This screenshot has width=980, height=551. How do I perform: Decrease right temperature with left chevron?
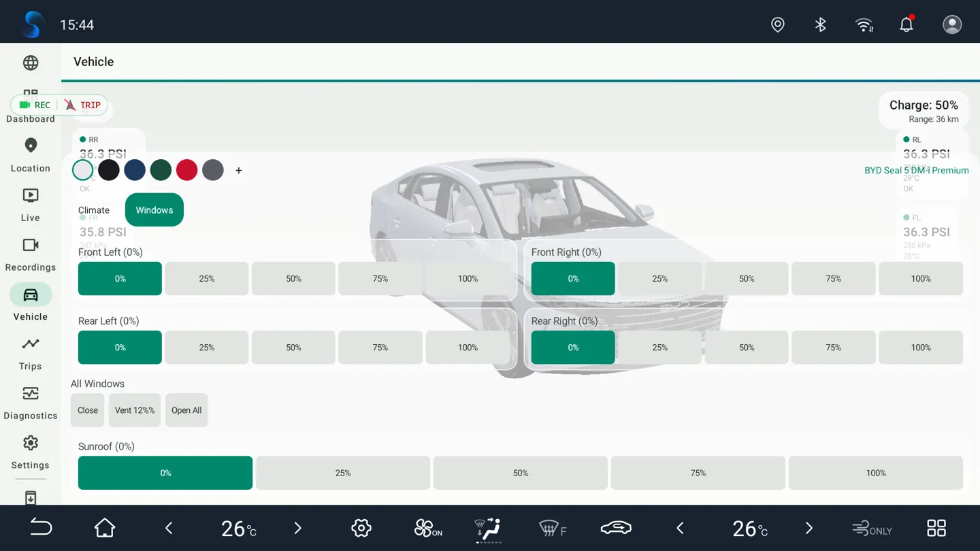click(x=680, y=528)
